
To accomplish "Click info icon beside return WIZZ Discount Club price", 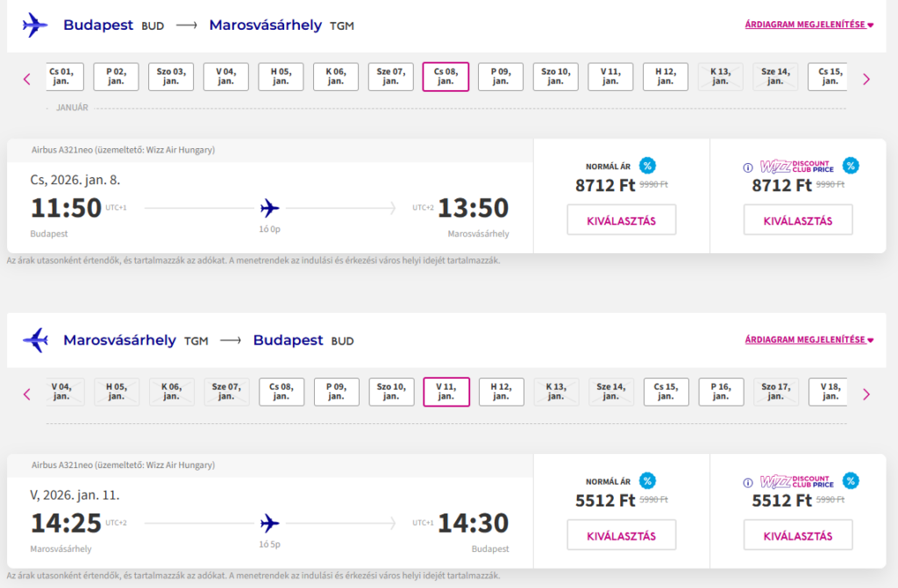I will [748, 482].
